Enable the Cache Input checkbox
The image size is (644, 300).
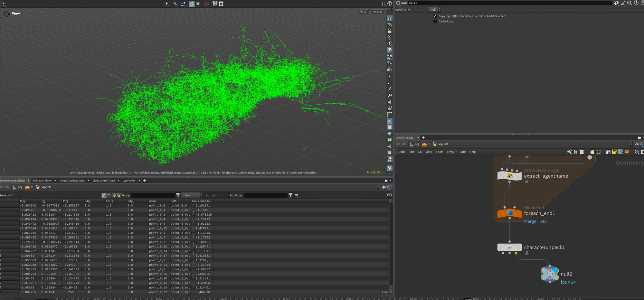pos(435,22)
